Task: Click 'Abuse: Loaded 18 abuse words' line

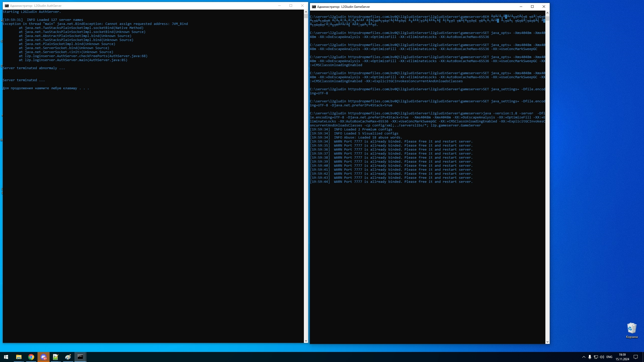Action: click(x=356, y=138)
